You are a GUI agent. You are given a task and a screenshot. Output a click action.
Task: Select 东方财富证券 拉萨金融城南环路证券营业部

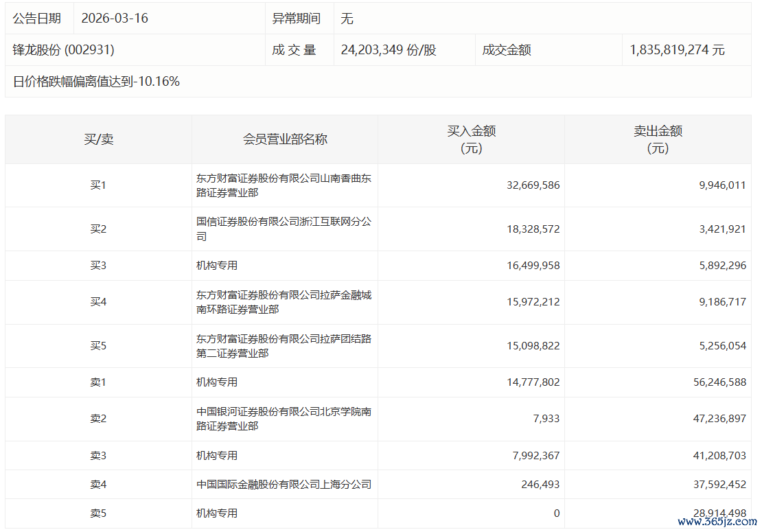pyautogui.click(x=284, y=302)
